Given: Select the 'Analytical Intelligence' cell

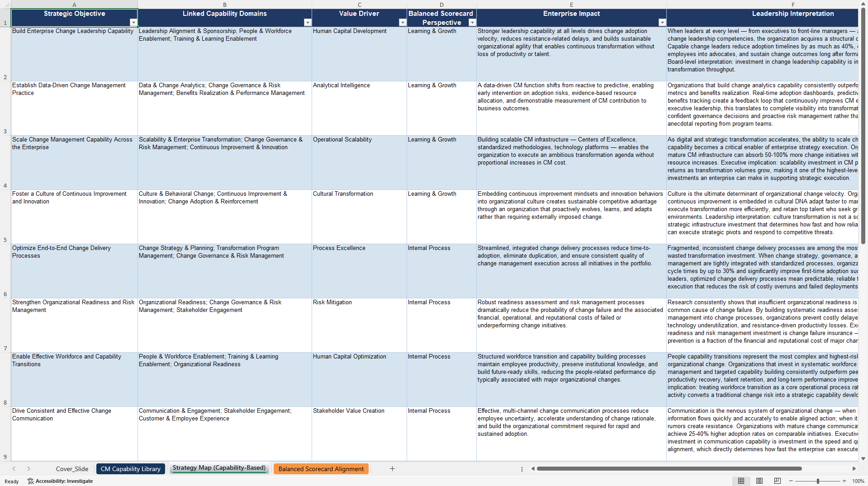Looking at the screenshot, I should [x=359, y=109].
